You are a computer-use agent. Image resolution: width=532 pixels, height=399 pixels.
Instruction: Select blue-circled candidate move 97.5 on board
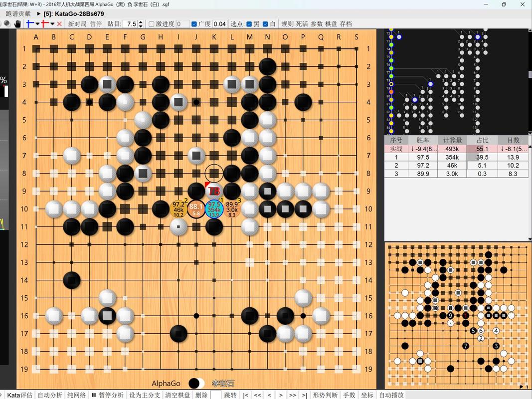point(214,209)
